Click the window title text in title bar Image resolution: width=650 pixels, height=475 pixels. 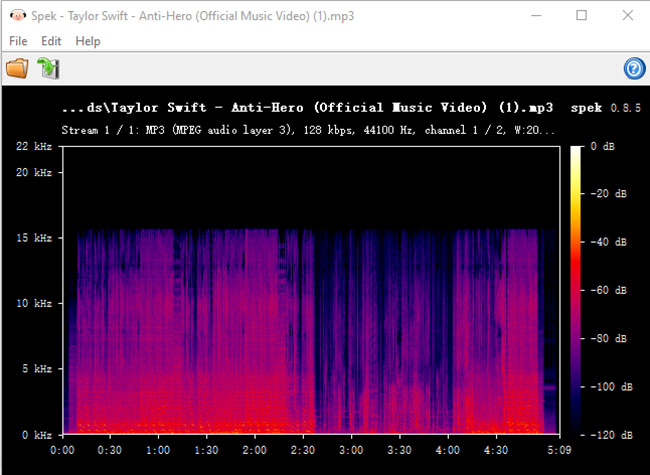tap(193, 16)
